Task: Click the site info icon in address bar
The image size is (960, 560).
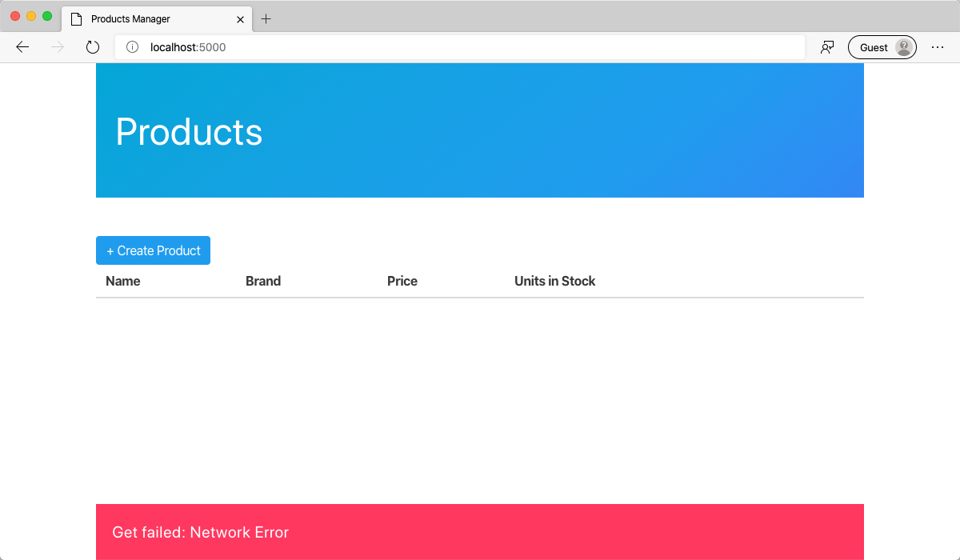Action: point(133,47)
